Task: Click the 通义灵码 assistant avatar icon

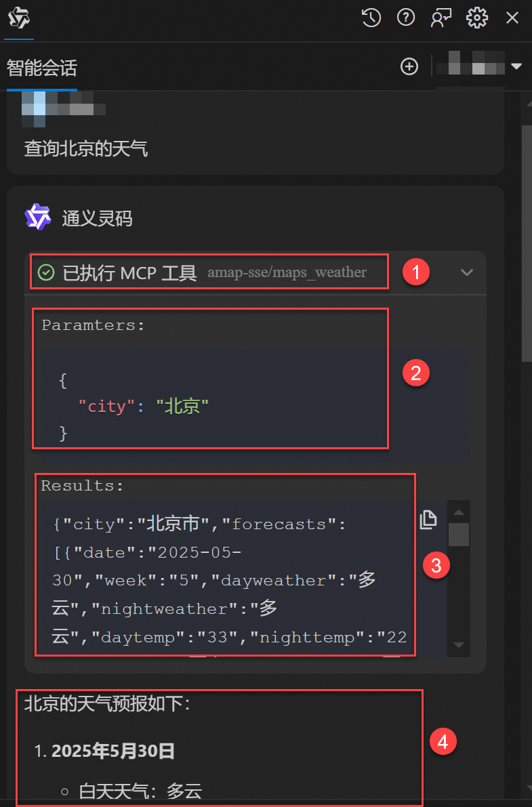Action: tap(37, 217)
